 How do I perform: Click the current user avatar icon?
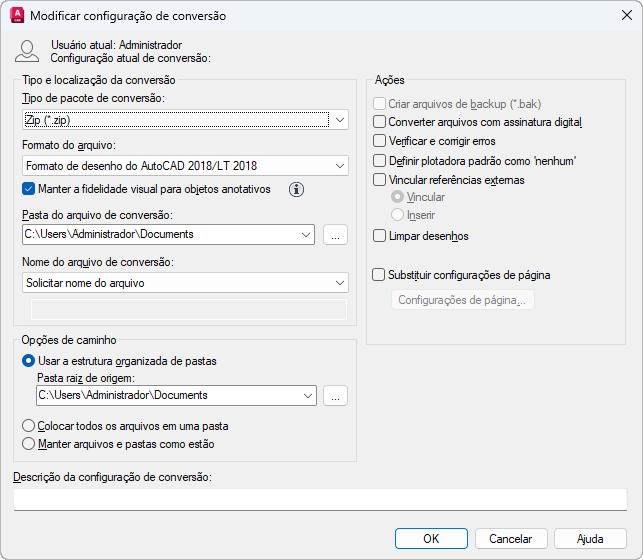(28, 52)
